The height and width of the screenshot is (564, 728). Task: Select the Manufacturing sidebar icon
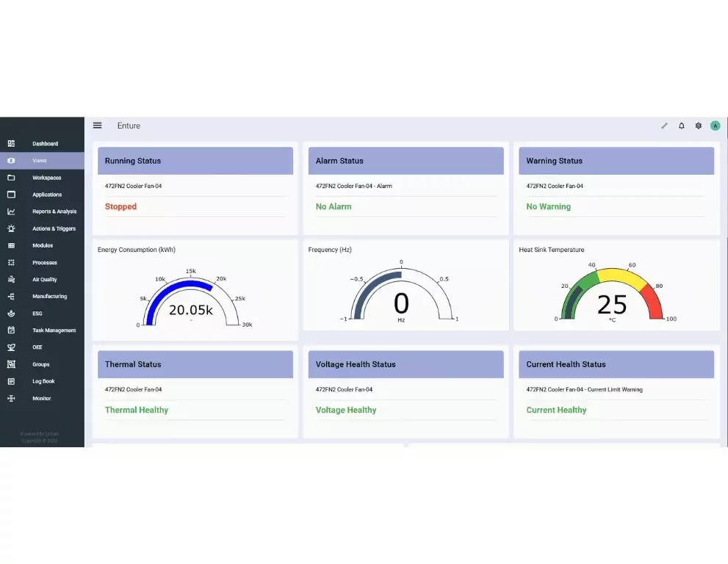point(12,296)
